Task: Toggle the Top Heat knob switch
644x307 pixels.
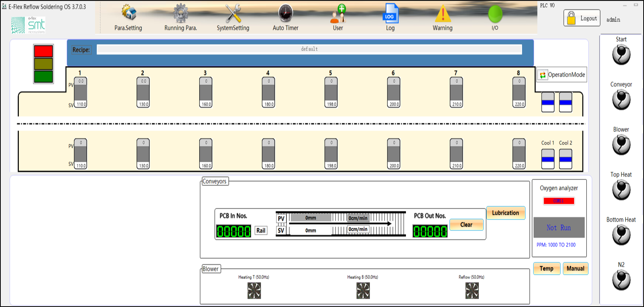Action: (621, 190)
